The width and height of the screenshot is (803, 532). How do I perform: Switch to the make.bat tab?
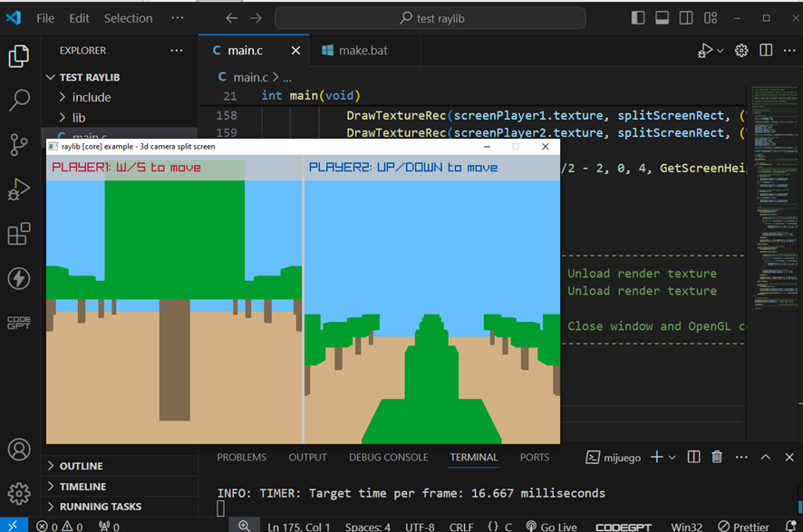coord(362,51)
